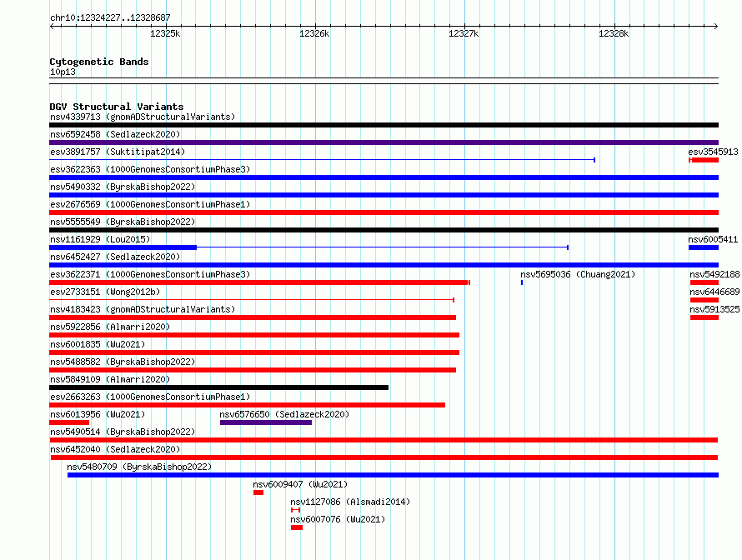Select the red nsv6007076 feature bar
Image resolution: width=742 pixels, height=560 pixels.
point(297,527)
